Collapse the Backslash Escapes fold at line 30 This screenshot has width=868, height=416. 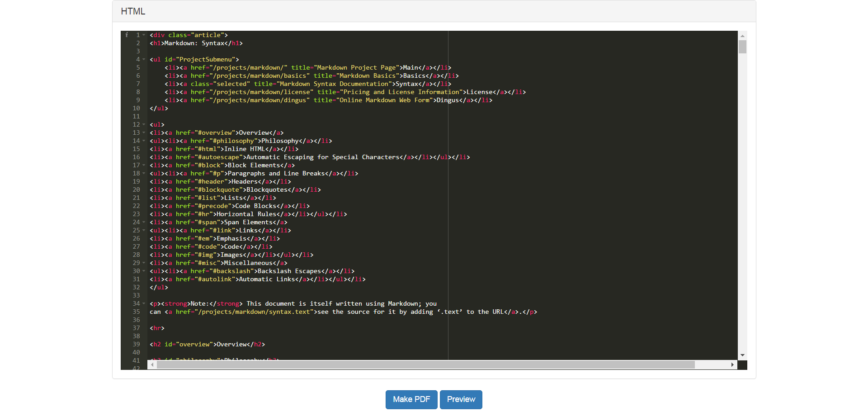click(x=144, y=271)
